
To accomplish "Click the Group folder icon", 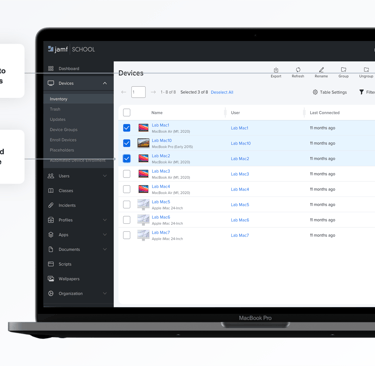I will [x=343, y=69].
